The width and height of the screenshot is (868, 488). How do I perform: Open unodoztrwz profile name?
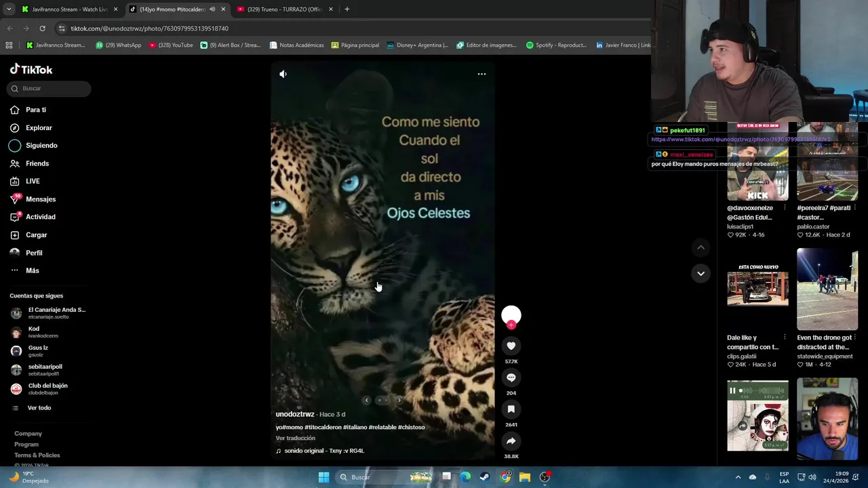pos(295,414)
